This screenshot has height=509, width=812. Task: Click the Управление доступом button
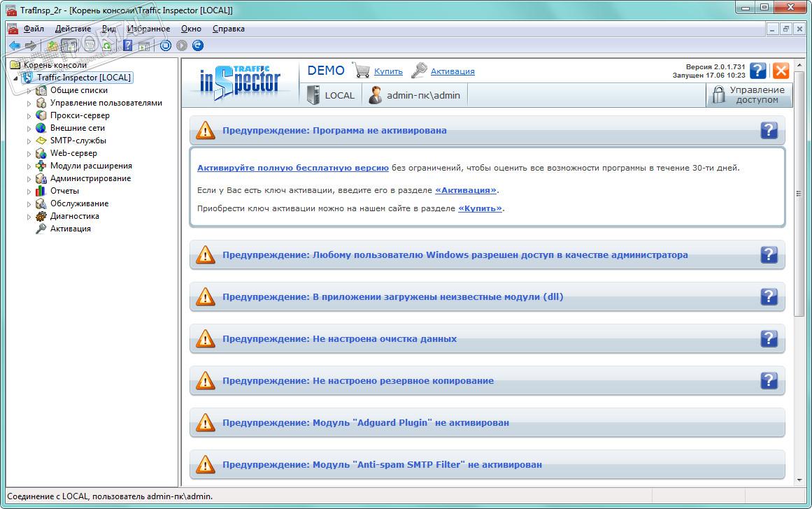[x=749, y=95]
